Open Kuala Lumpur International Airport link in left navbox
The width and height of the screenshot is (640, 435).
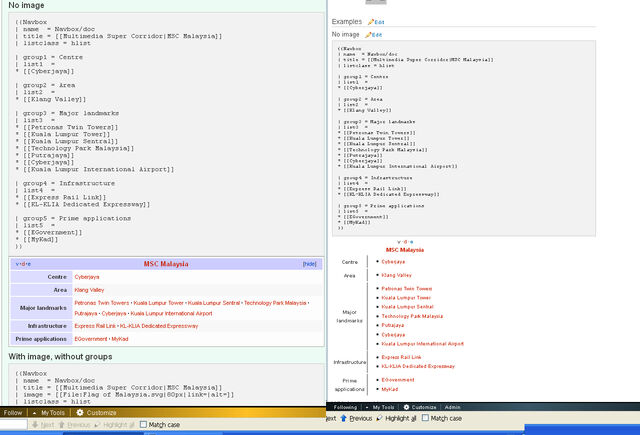click(x=171, y=313)
